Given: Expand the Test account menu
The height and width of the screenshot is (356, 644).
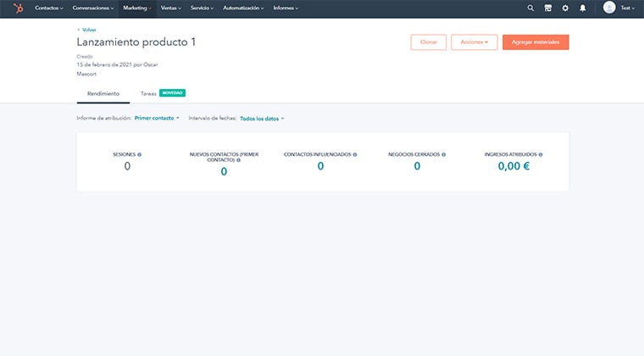Looking at the screenshot, I should coord(627,8).
